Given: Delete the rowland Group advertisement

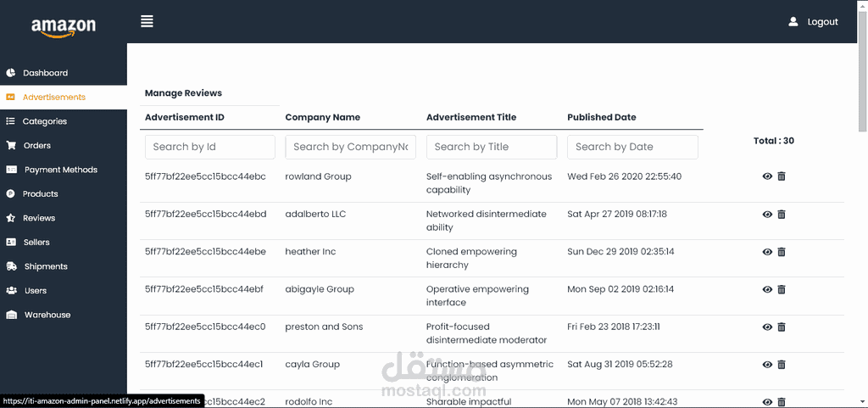Looking at the screenshot, I should click(781, 176).
